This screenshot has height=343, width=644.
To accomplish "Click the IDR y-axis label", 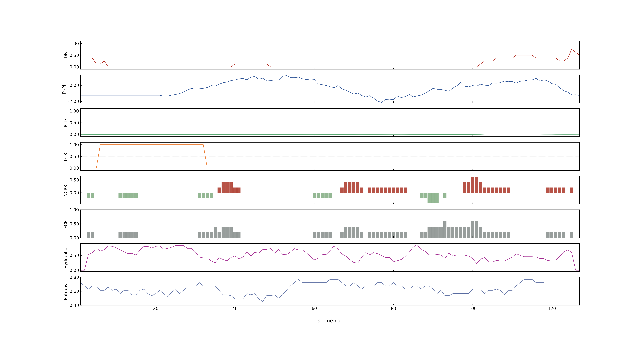I will (66, 55).
